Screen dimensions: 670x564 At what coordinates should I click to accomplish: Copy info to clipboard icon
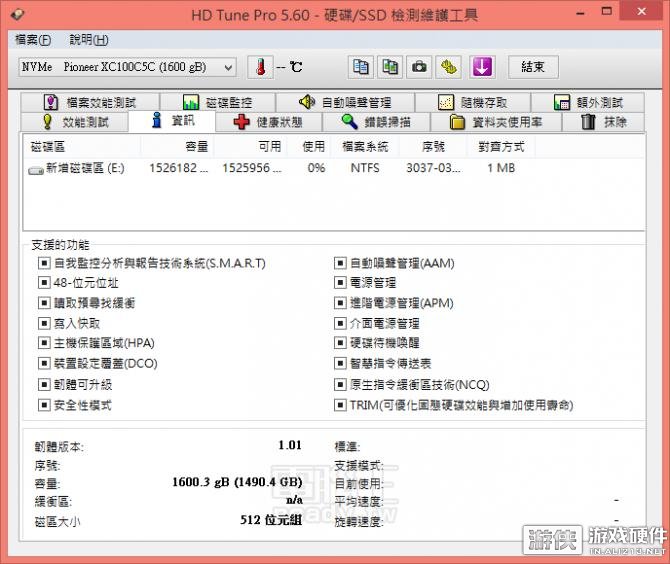coord(361,67)
